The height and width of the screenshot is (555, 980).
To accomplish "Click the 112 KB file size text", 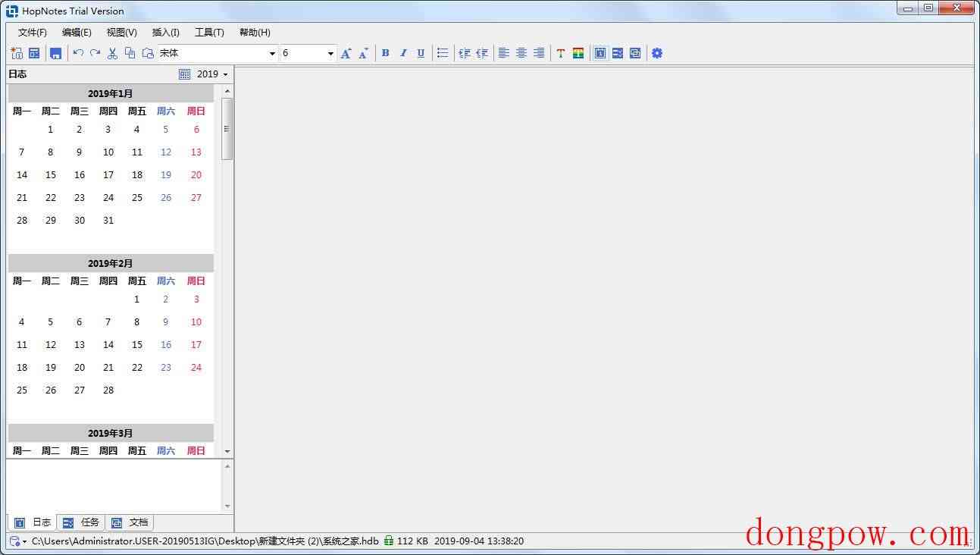I will [412, 541].
